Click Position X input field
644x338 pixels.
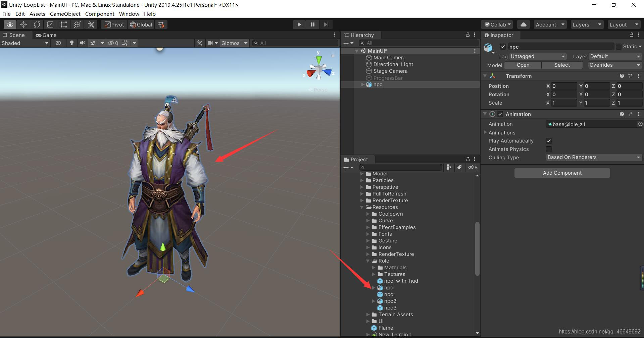(564, 86)
